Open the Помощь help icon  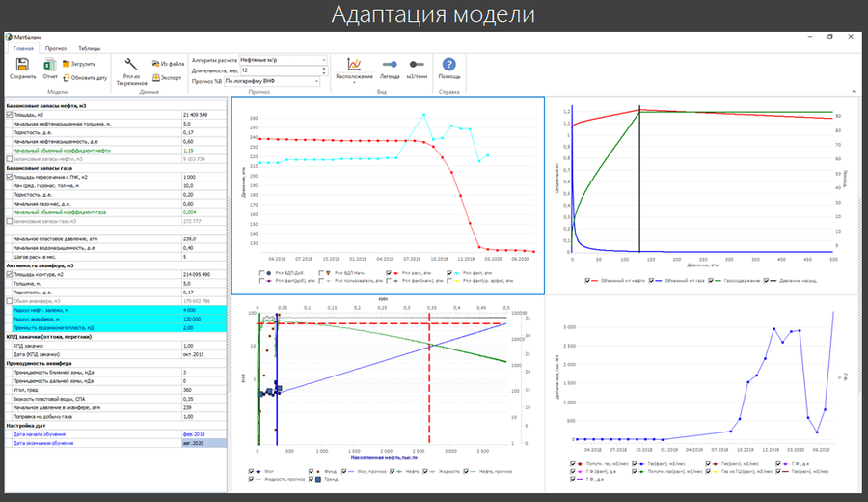(x=448, y=65)
